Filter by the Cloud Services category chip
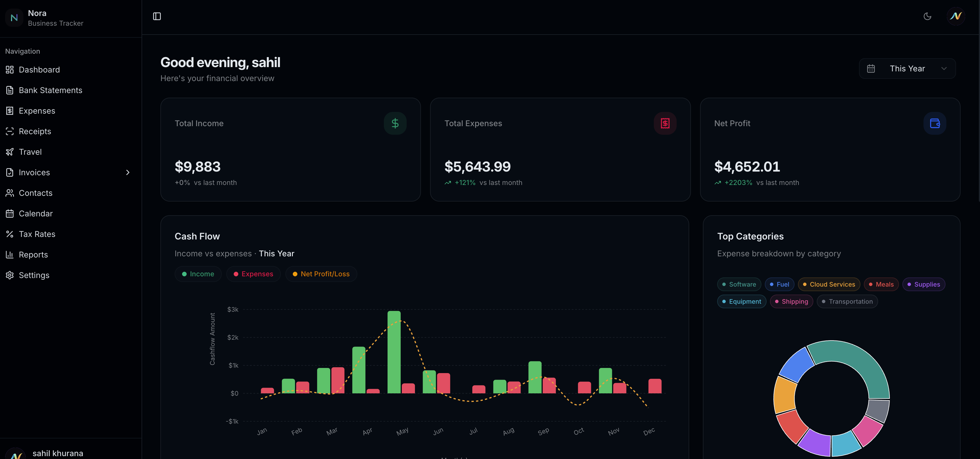Viewport: 980px width, 459px height. coord(829,284)
